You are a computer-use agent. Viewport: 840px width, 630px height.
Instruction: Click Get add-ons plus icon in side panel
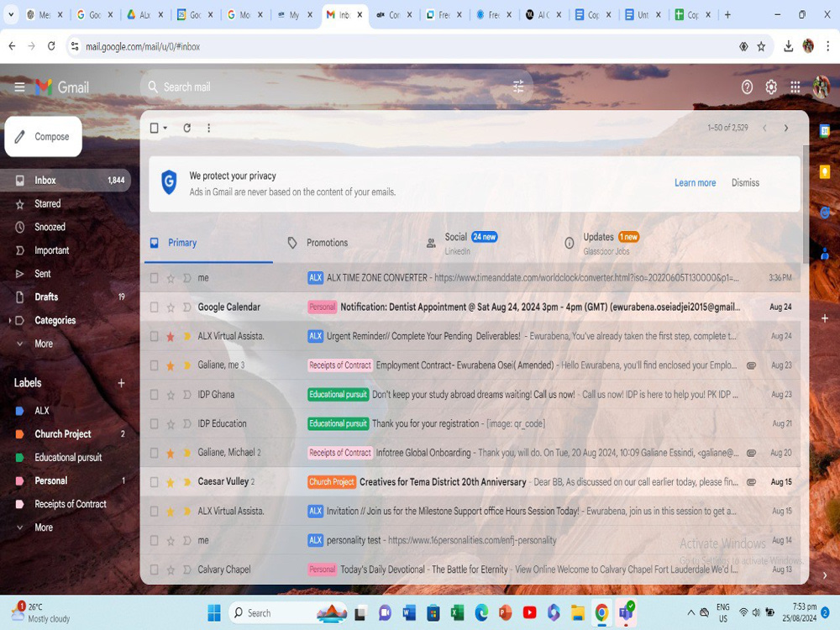825,318
